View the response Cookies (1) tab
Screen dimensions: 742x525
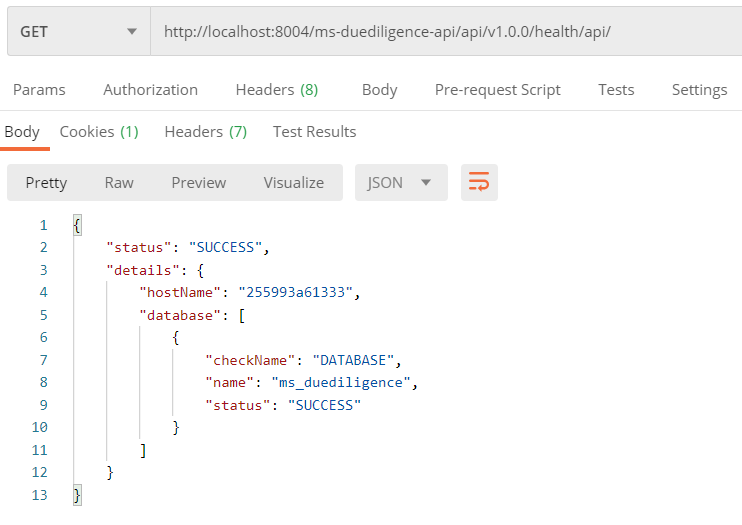tap(99, 131)
